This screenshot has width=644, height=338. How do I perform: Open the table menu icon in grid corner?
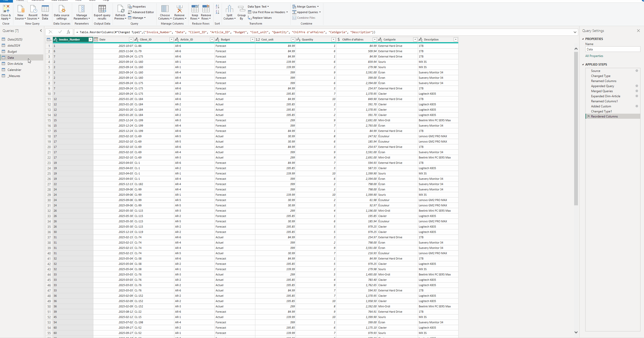pos(49,39)
